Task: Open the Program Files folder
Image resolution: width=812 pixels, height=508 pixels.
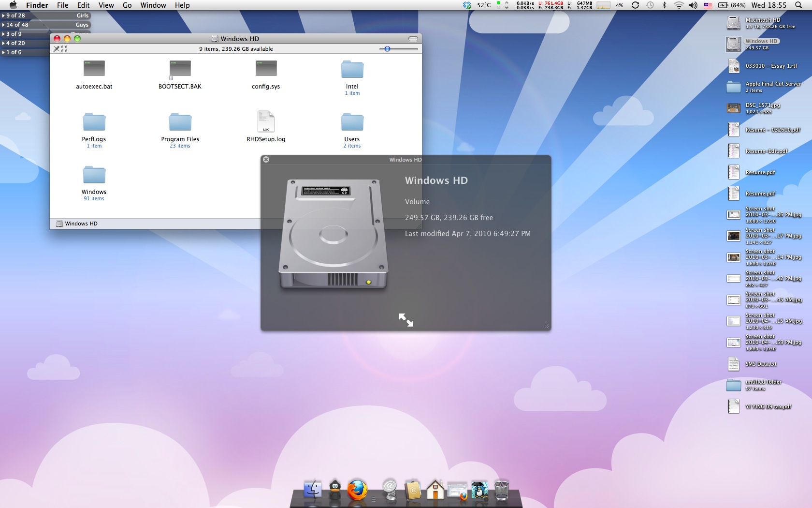Action: pos(180,122)
